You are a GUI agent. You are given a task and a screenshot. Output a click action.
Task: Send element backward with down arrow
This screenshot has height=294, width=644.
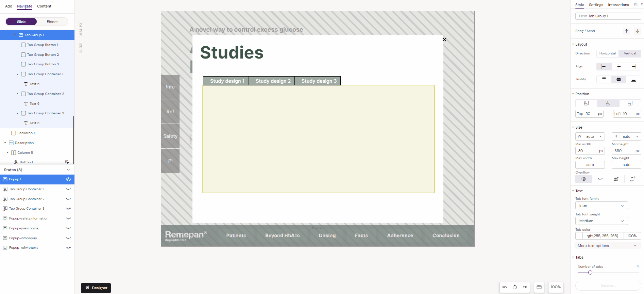pyautogui.click(x=637, y=31)
